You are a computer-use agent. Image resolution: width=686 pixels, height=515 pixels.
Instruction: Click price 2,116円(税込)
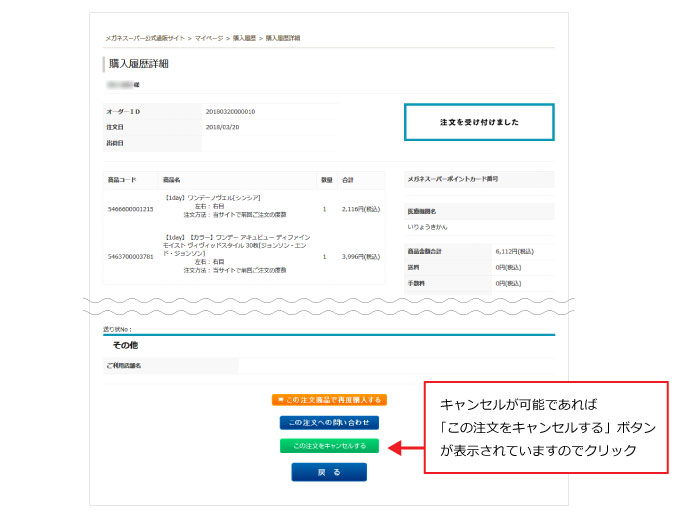[361, 209]
